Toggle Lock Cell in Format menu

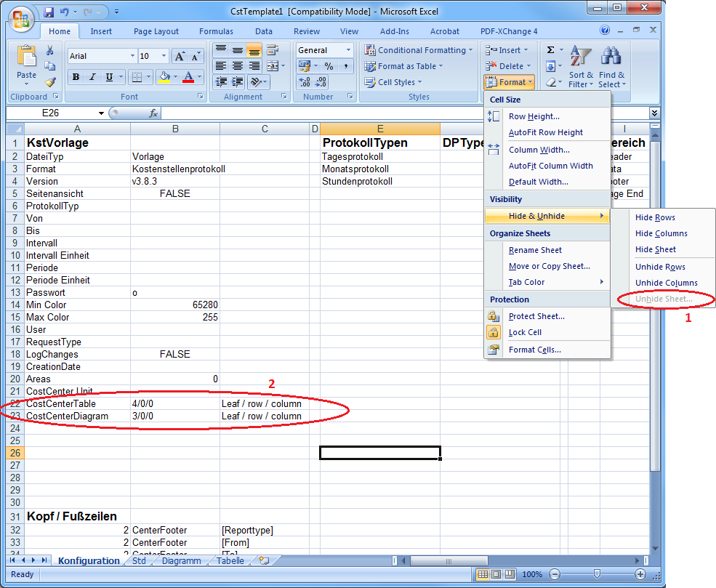click(x=525, y=332)
